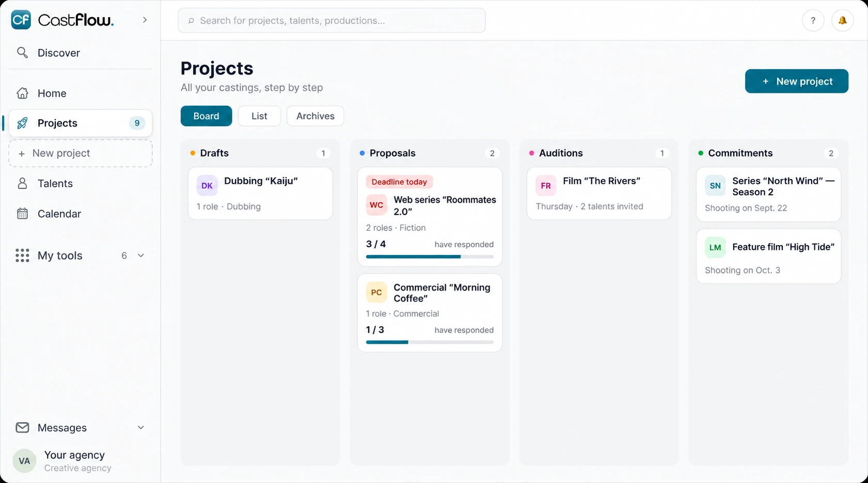Click the LM avatar on High Tide card

[715, 248]
